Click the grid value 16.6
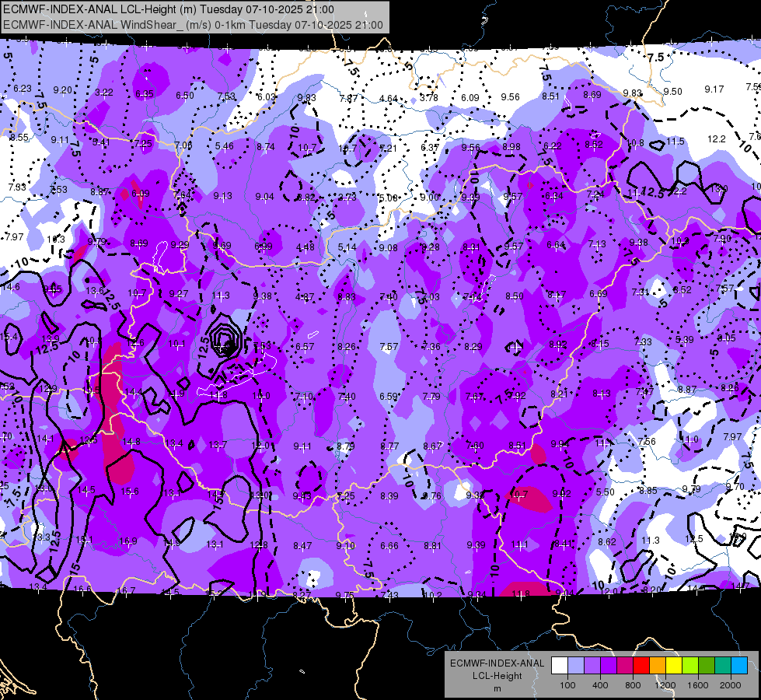The height and width of the screenshot is (700, 761). coord(82,590)
